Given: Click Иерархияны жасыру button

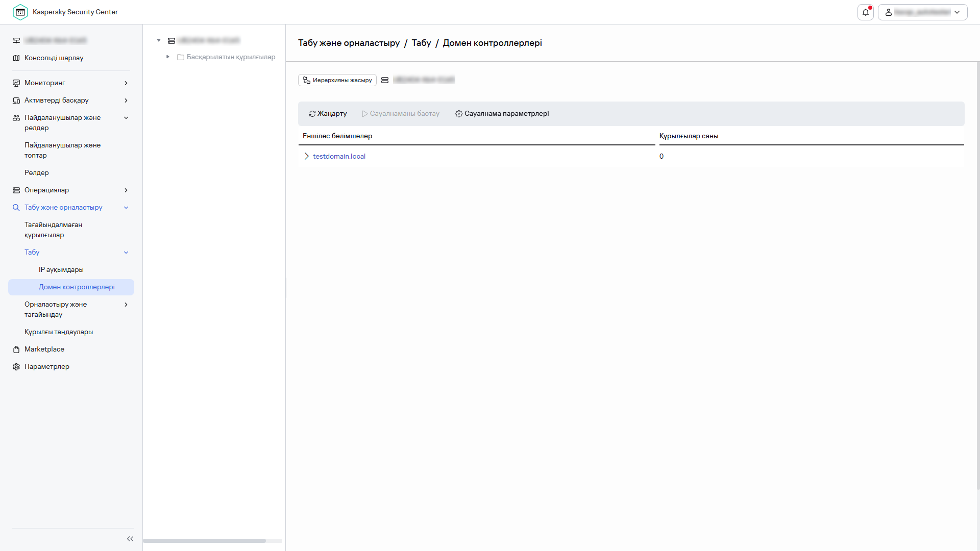Looking at the screenshot, I should [337, 80].
